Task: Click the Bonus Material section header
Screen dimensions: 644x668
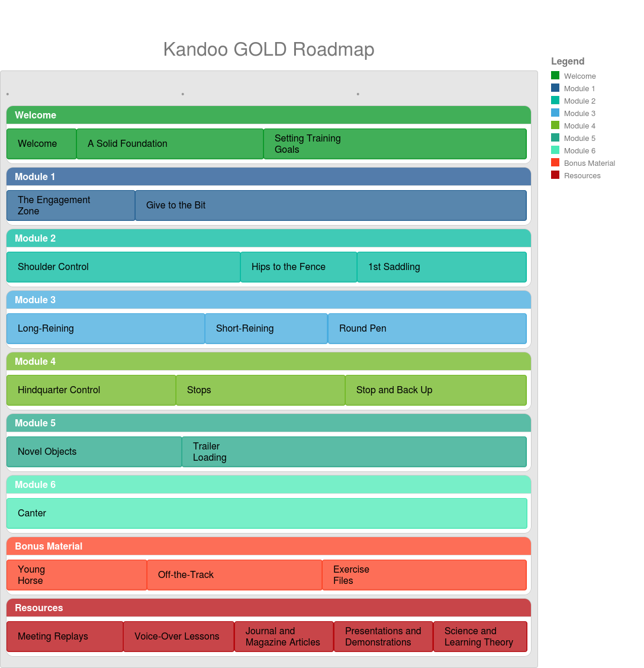Action: pyautogui.click(x=269, y=546)
